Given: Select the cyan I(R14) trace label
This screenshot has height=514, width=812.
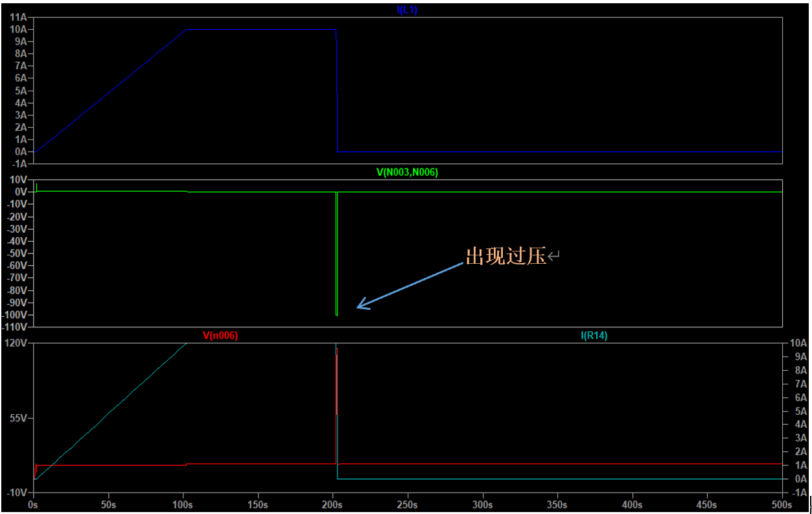Looking at the screenshot, I should point(594,336).
